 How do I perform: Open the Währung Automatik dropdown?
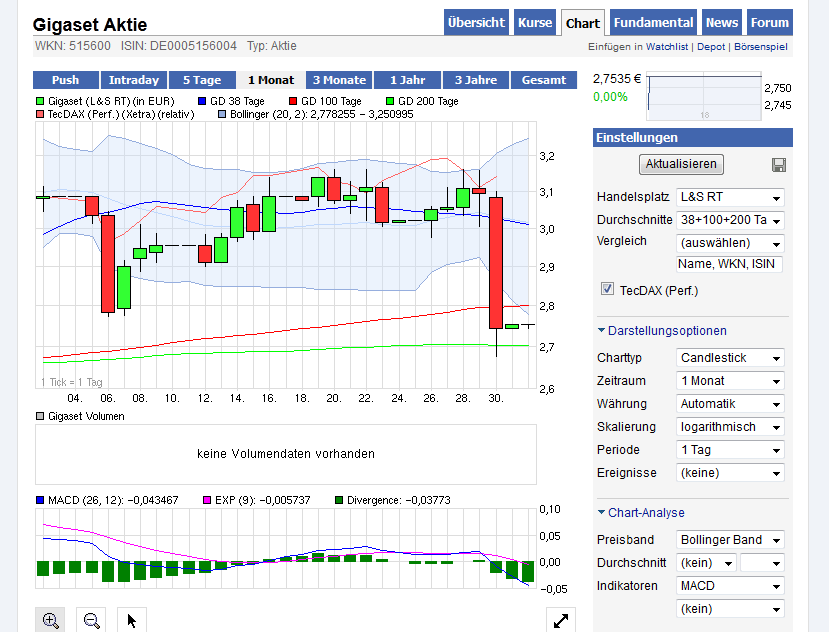730,404
